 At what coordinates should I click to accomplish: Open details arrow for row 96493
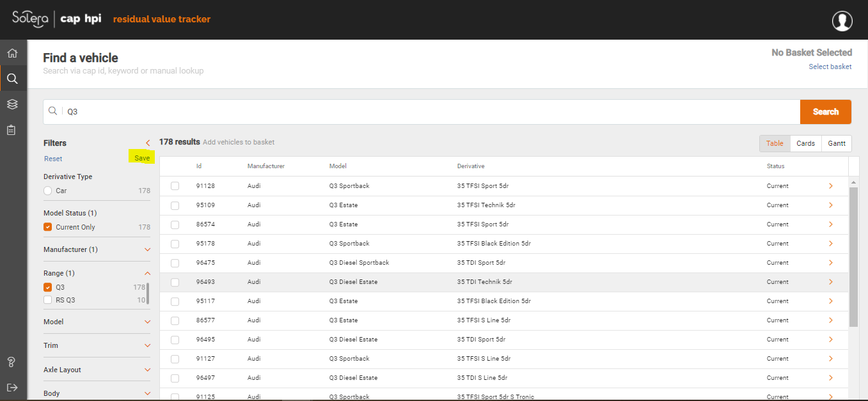830,282
